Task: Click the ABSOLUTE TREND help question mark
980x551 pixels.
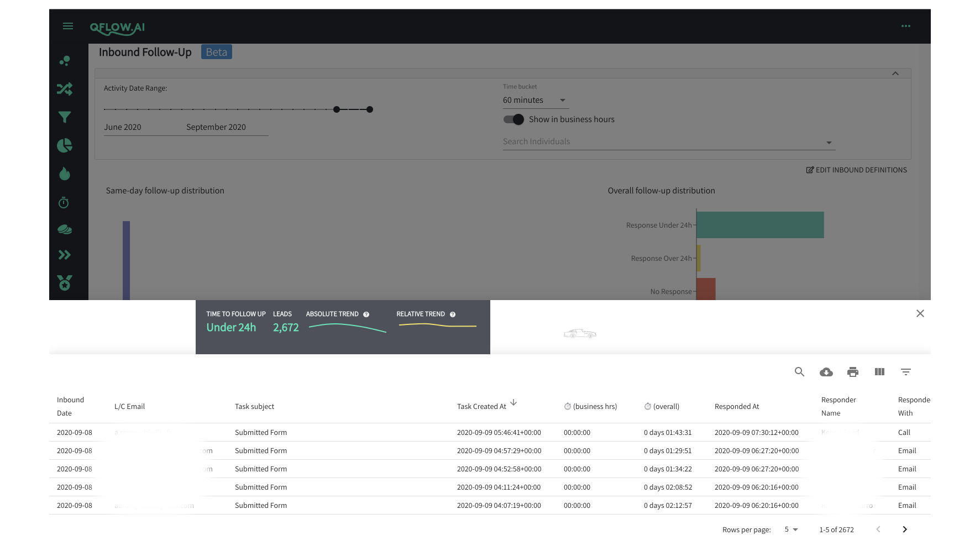Action: pyautogui.click(x=366, y=314)
